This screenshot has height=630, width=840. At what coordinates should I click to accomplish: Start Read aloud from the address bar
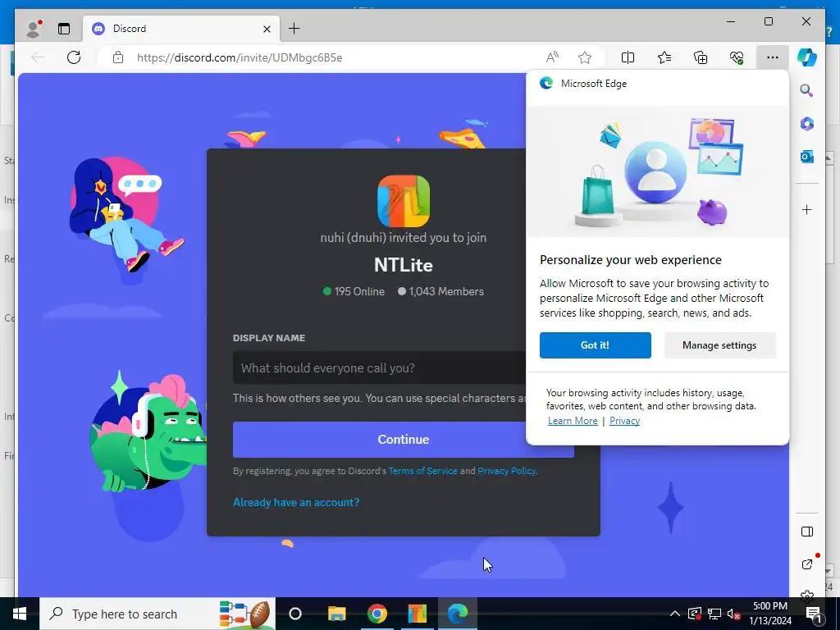(552, 57)
